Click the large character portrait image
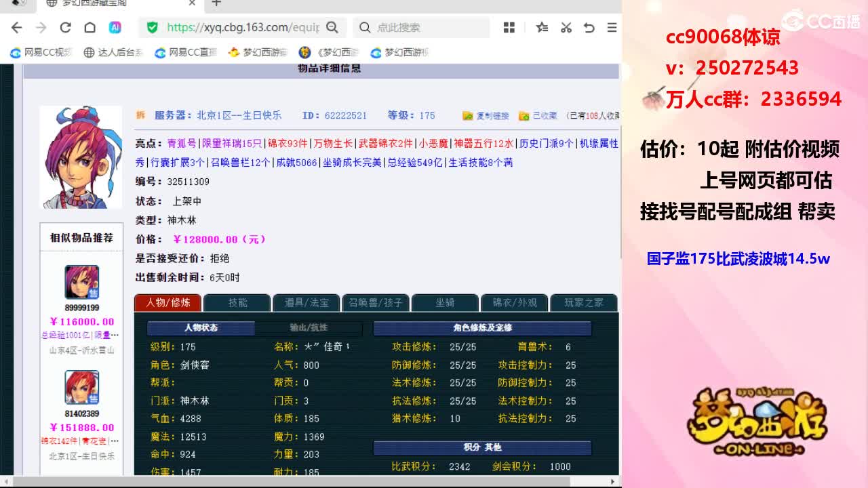Screen dimensions: 868x488 click(81, 157)
